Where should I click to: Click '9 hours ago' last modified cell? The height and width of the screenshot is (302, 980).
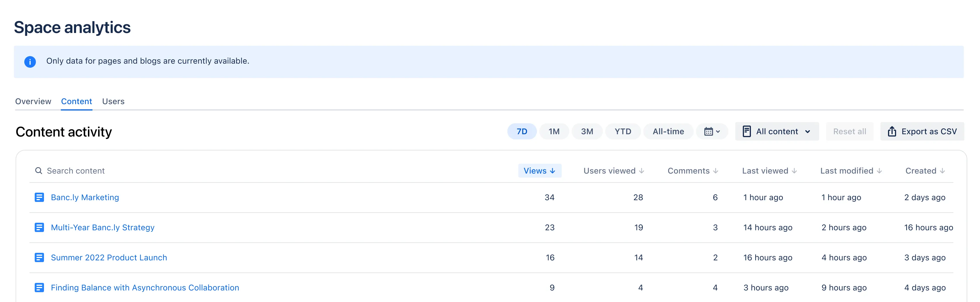(x=844, y=288)
